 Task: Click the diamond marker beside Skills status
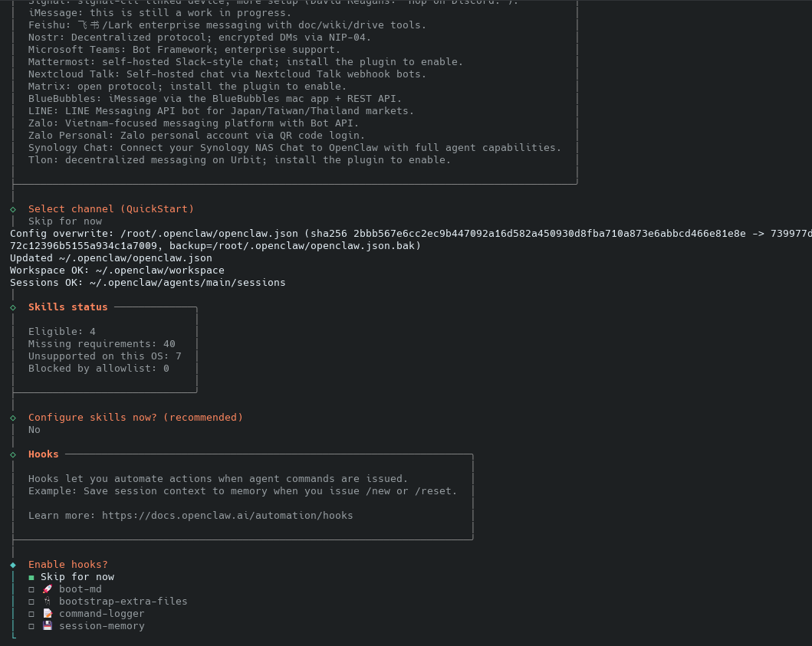[13, 307]
